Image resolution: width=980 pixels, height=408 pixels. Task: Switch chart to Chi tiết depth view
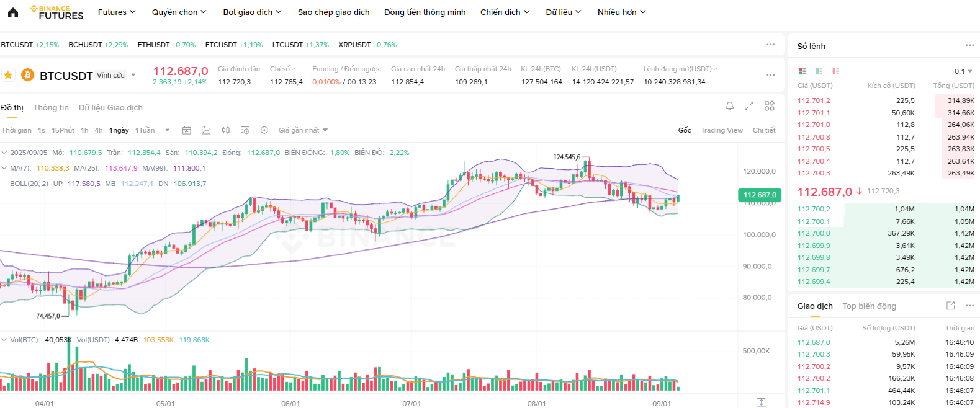[x=764, y=130]
